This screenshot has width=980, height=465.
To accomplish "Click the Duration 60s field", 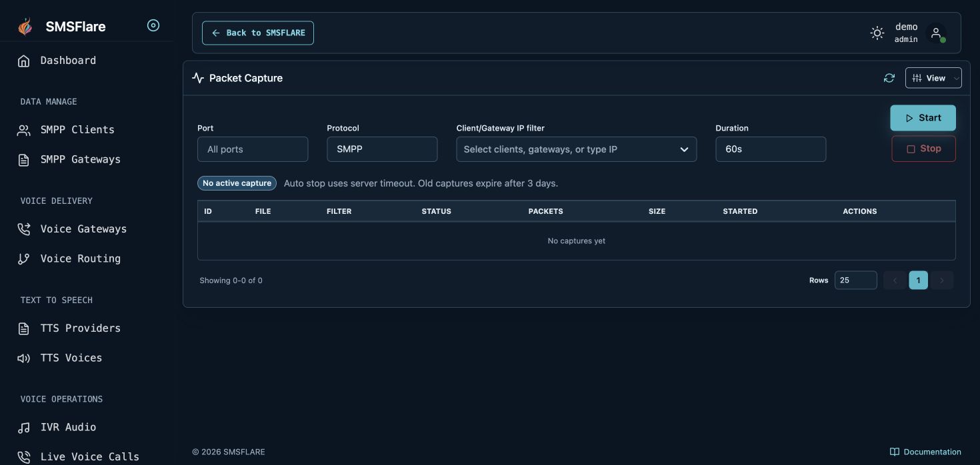I will (x=771, y=149).
